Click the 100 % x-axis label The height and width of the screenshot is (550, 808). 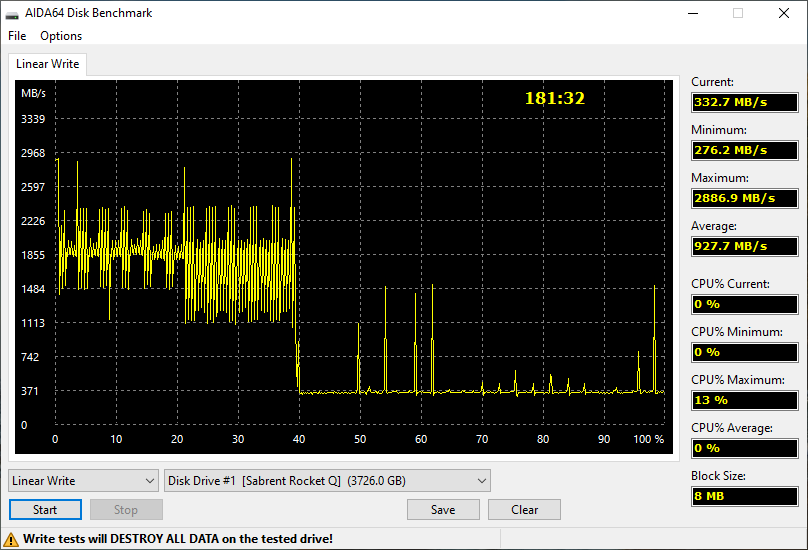(648, 439)
